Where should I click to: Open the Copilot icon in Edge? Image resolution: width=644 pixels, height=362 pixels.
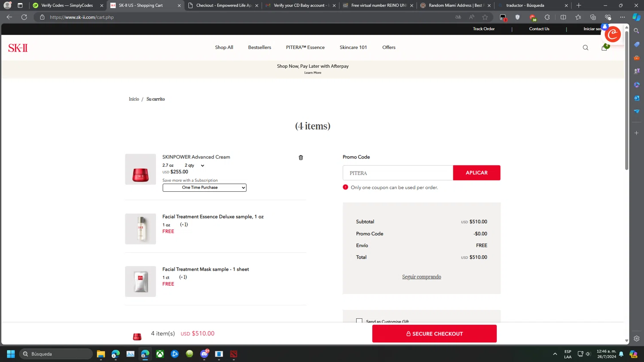pos(637,17)
